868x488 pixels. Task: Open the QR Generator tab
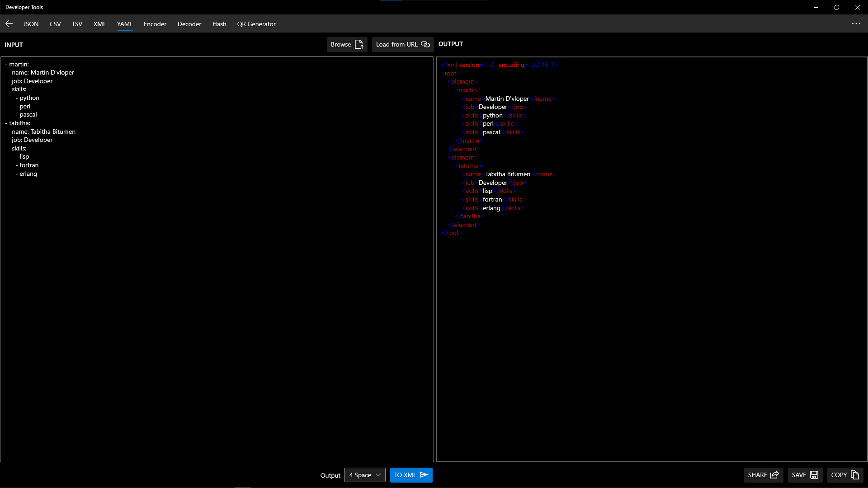(x=256, y=24)
